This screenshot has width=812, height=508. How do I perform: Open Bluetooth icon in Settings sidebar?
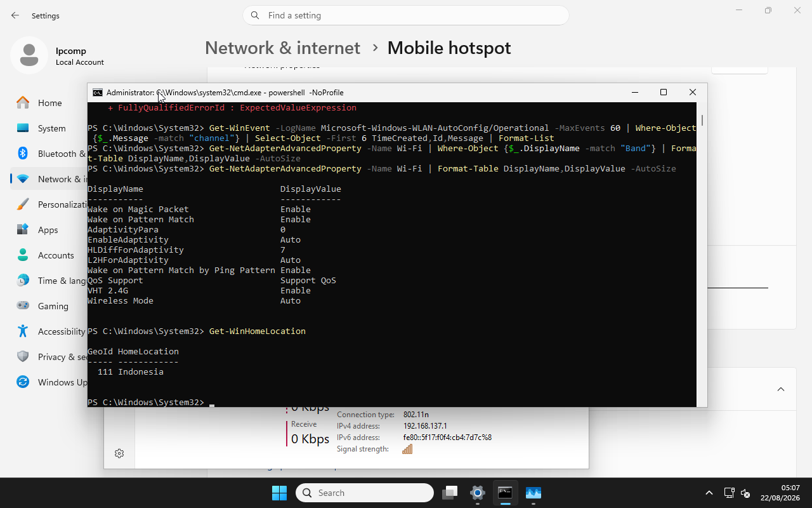point(23,154)
